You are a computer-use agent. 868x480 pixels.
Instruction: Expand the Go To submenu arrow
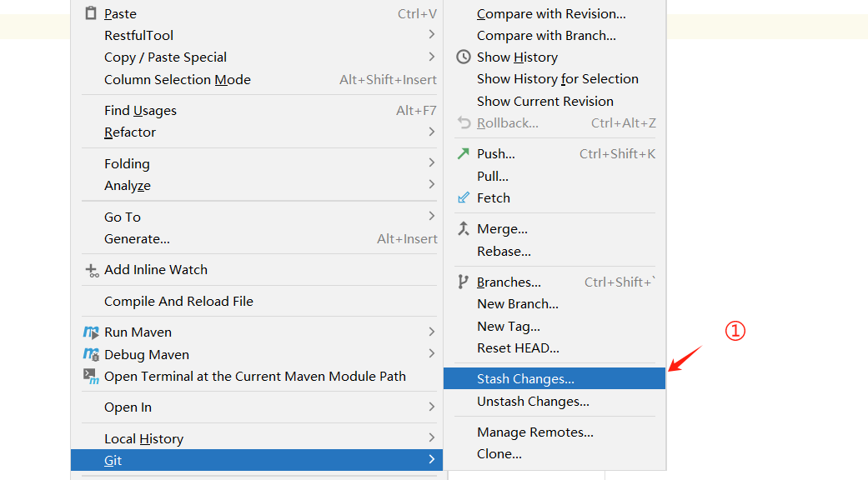[x=432, y=216]
